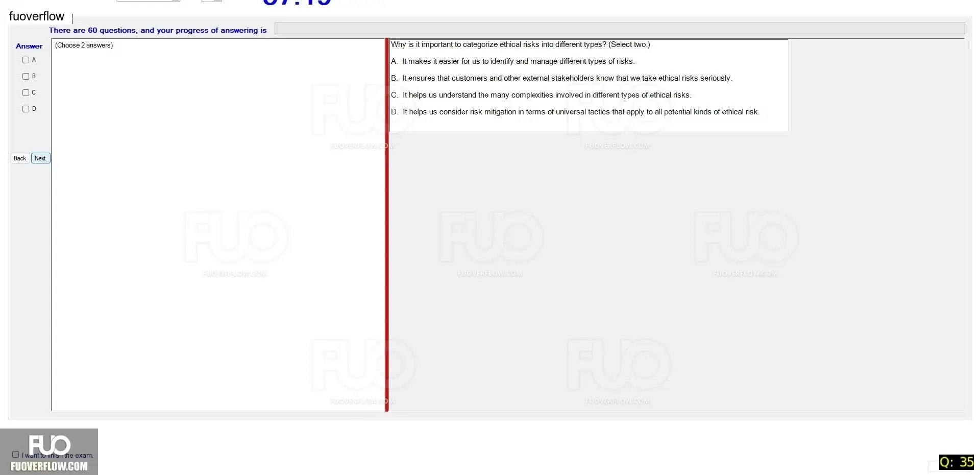Click the 'Q: 35' question counter

tap(957, 462)
